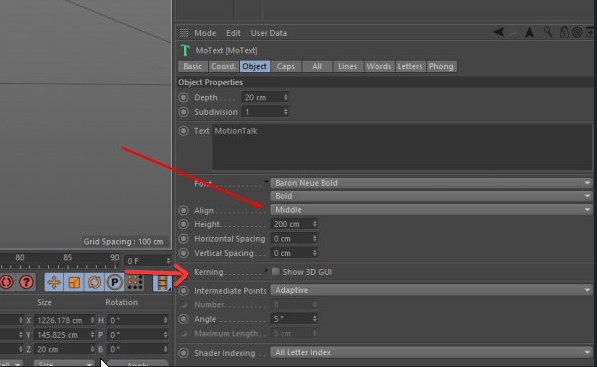Click the Height animation dot

pos(184,224)
